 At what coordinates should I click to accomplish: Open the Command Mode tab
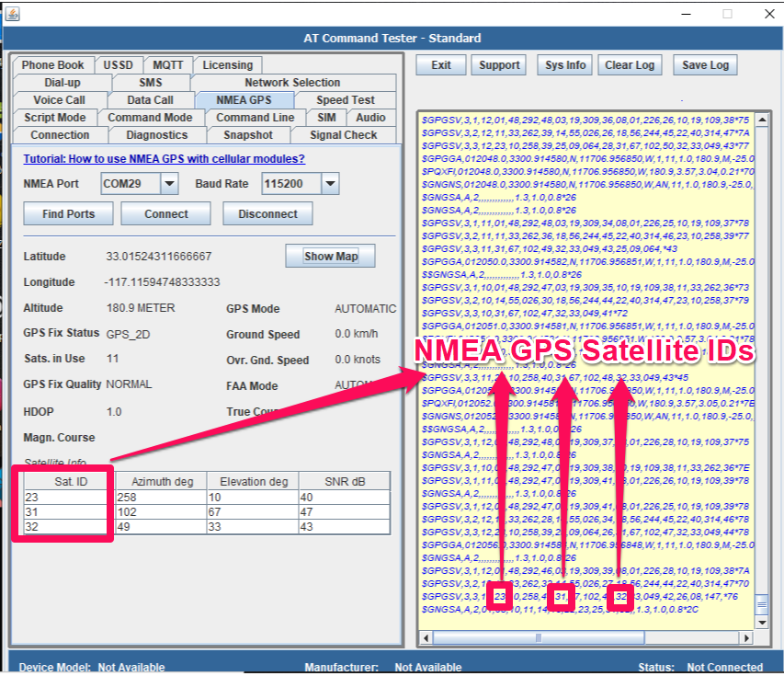tap(150, 118)
